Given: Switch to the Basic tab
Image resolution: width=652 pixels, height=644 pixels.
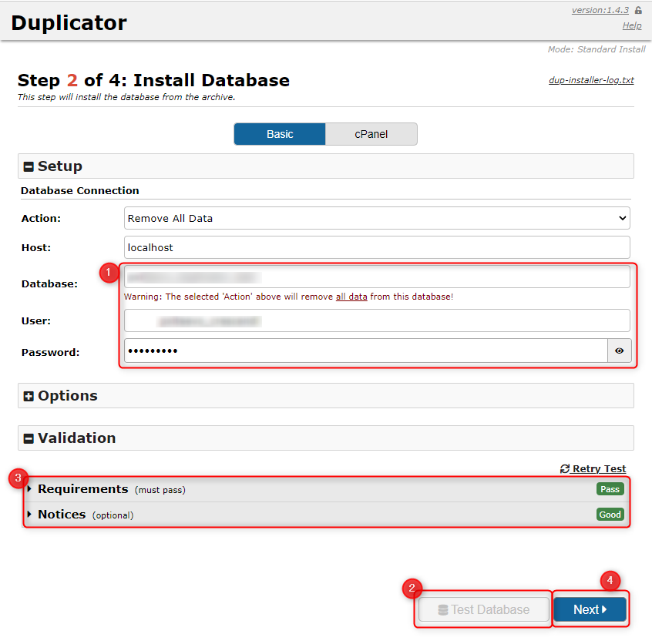Looking at the screenshot, I should [x=280, y=134].
